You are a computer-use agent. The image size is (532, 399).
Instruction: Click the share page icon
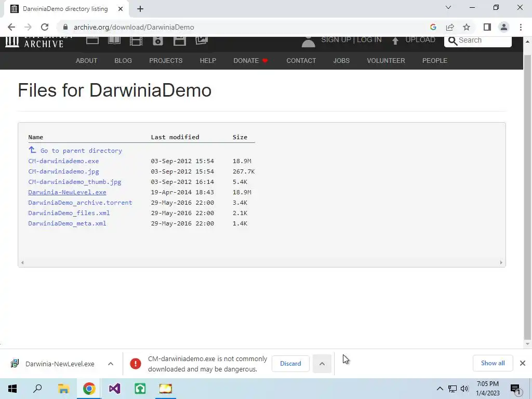pos(450,27)
